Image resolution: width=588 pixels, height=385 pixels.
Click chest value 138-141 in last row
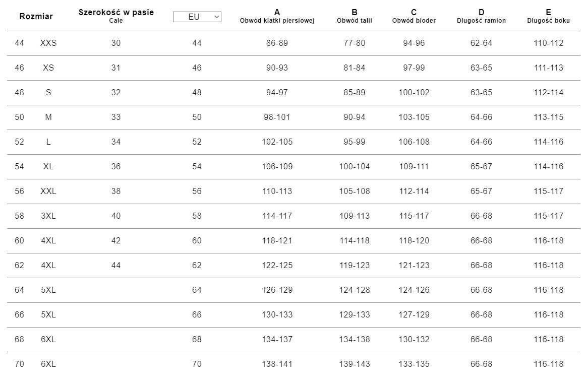click(x=277, y=364)
